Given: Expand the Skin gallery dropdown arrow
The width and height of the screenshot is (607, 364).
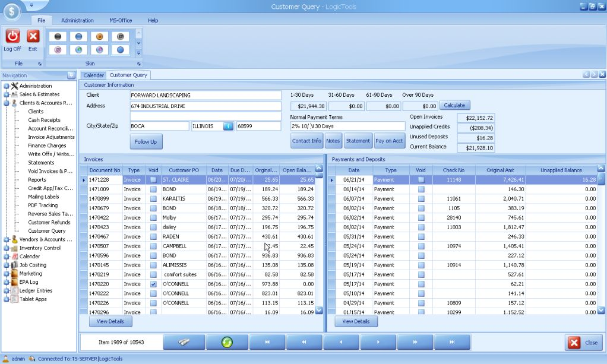Looking at the screenshot, I should coord(139,52).
